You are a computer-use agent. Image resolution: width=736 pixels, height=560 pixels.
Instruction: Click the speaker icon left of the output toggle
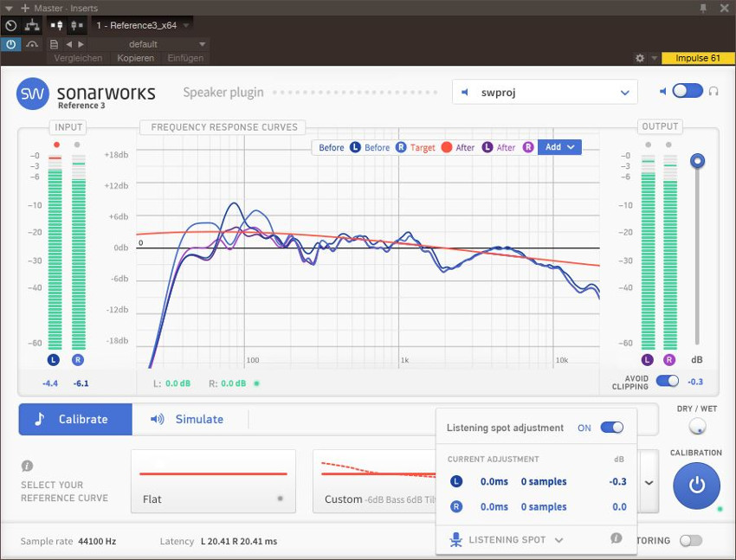(662, 91)
